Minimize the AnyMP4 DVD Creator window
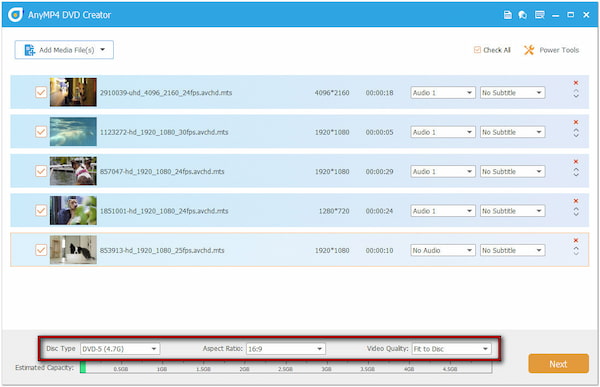The image size is (600, 387). (x=555, y=15)
